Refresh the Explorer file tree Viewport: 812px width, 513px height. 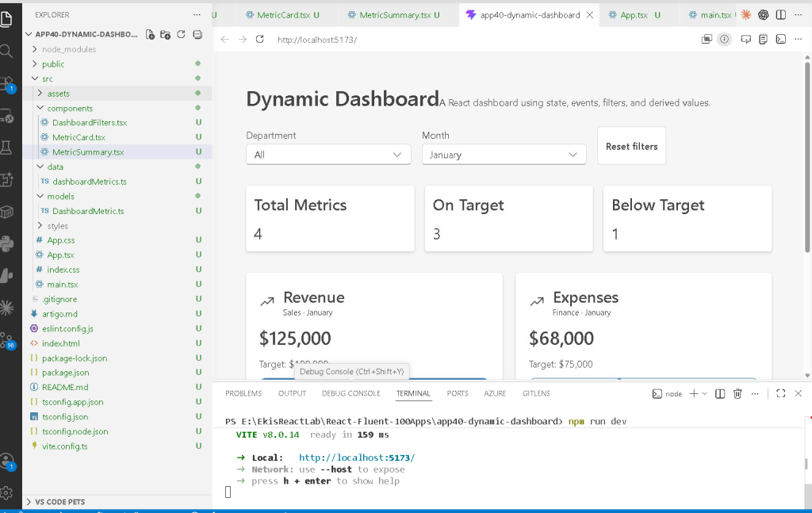[182, 35]
